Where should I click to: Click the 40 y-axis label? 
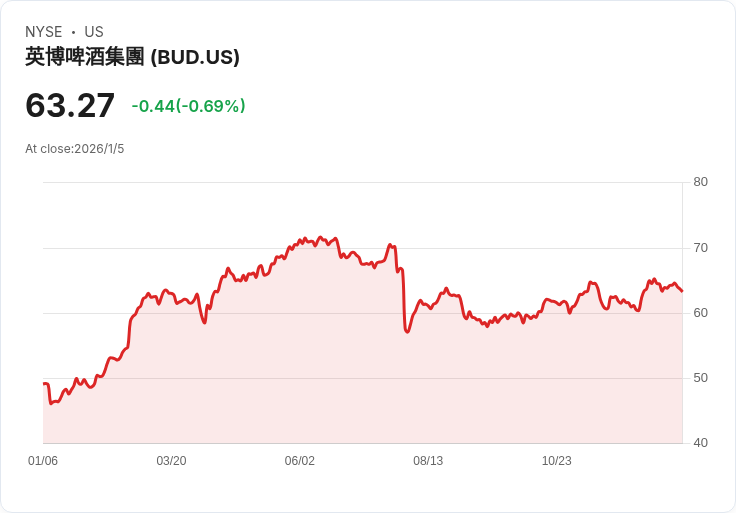700,443
